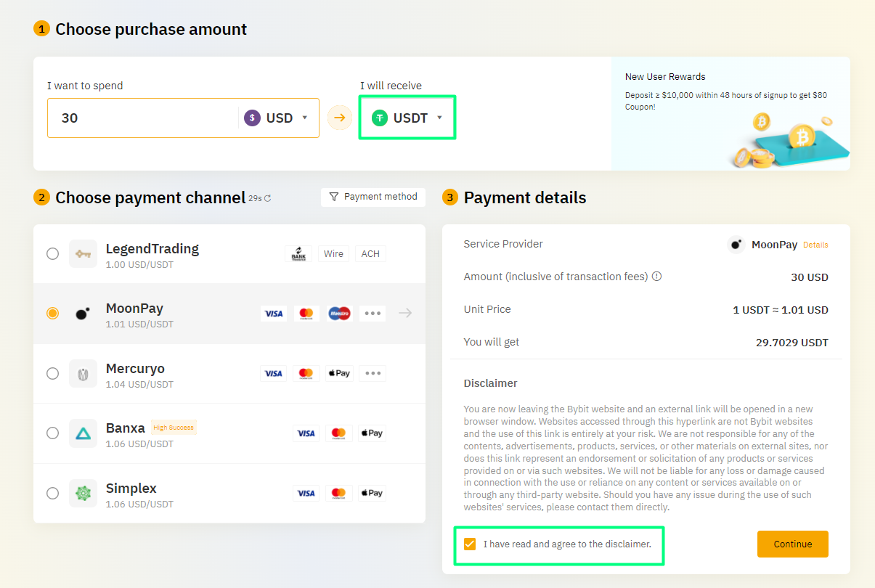Click the spend amount input field
The width and height of the screenshot is (875, 588).
click(x=142, y=118)
